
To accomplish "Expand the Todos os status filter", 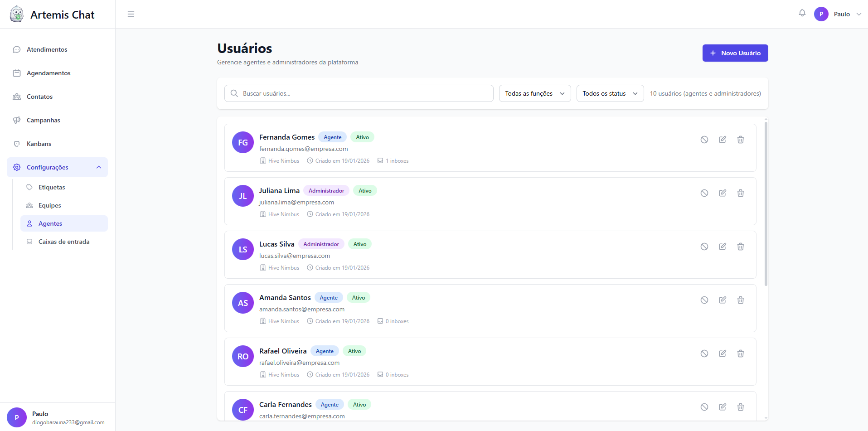I will point(610,93).
